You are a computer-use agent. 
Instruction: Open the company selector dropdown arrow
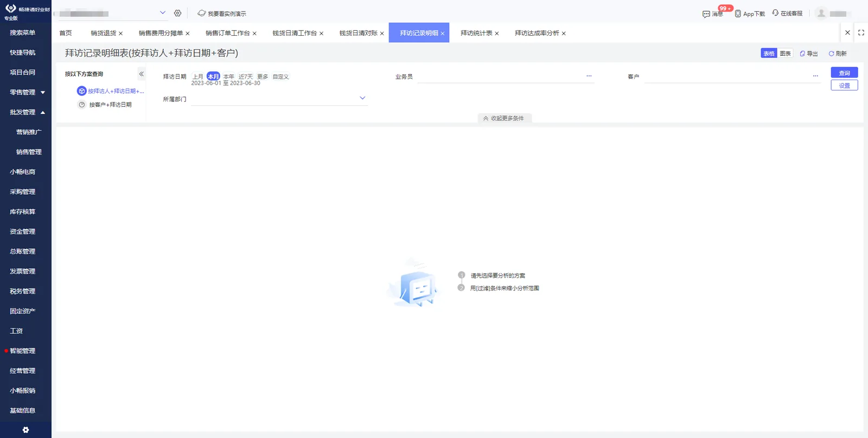(x=162, y=12)
